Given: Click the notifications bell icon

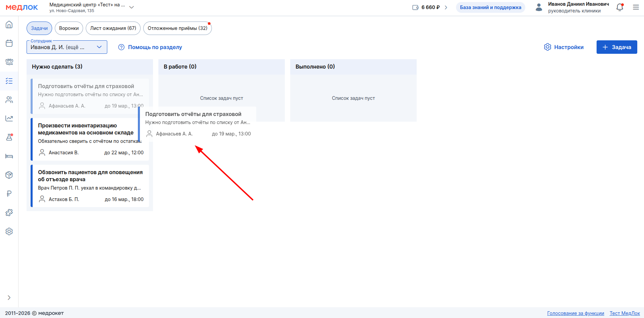Looking at the screenshot, I should [619, 7].
